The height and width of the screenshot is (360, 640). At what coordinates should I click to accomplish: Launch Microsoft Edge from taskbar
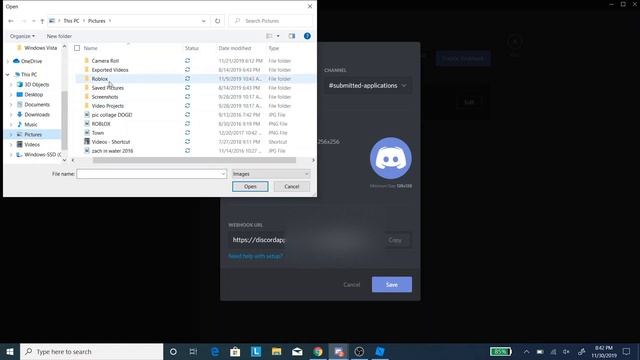point(215,351)
